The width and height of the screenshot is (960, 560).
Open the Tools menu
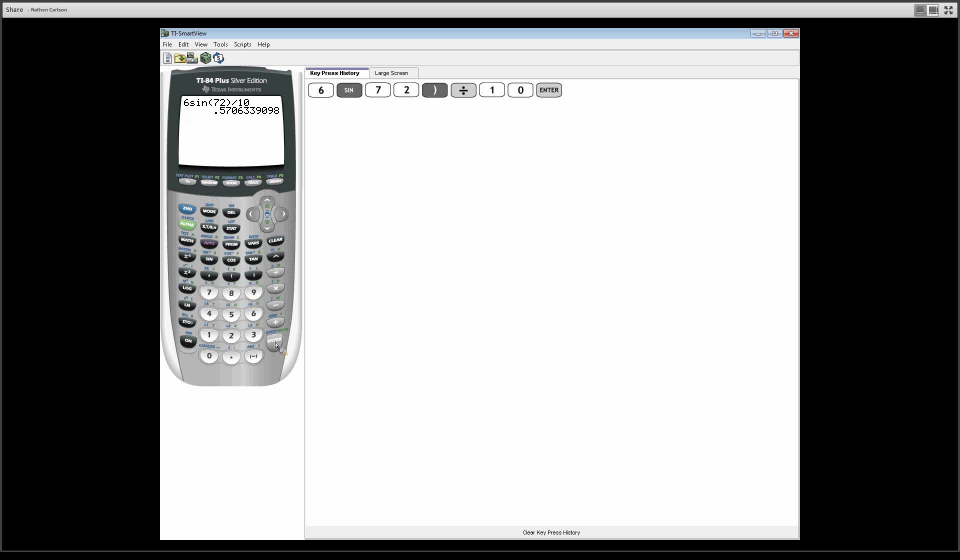(x=220, y=44)
